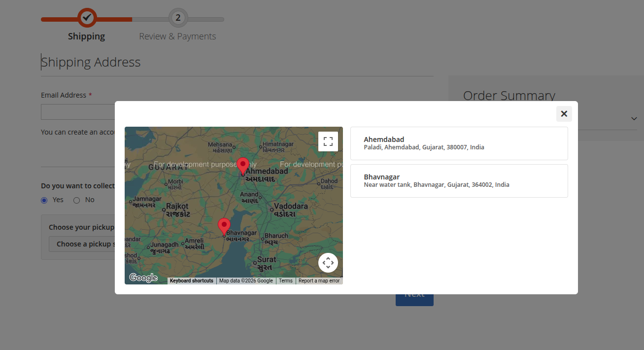The image size is (644, 350).
Task: Select the Bhavnagar map pin
Action: (224, 227)
